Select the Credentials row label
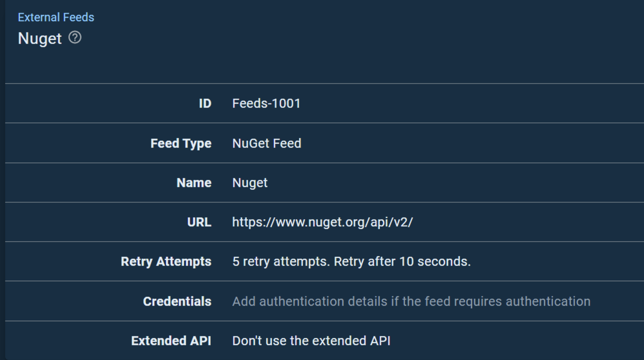 pyautogui.click(x=177, y=301)
